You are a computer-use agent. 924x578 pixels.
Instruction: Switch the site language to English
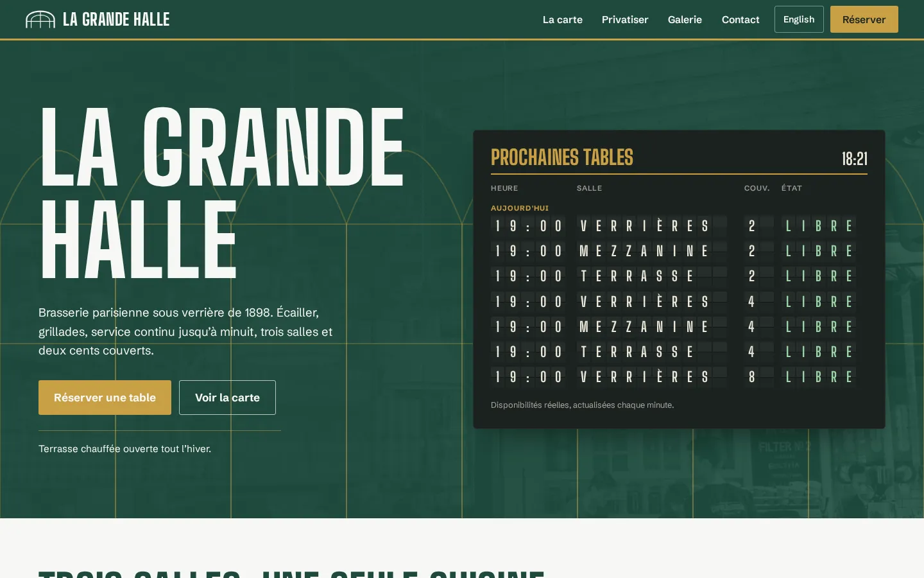(799, 19)
